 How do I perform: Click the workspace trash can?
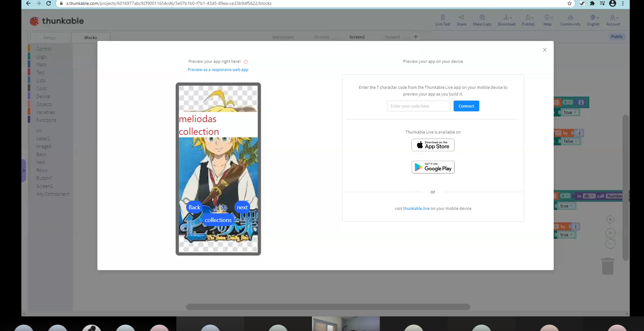point(608,266)
